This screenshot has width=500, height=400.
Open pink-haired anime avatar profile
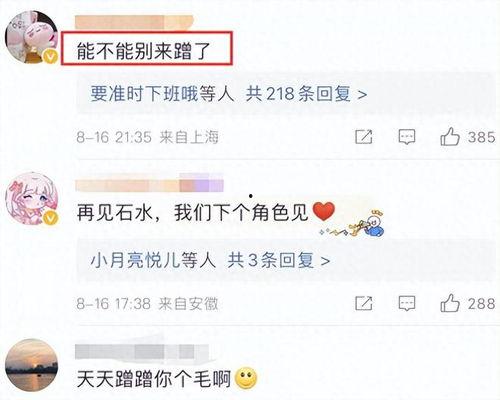(x=31, y=199)
